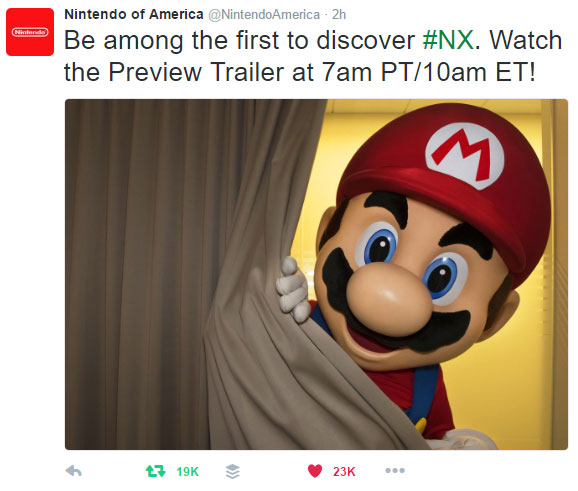Click the red Nintendo logo avatar
This screenshot has height=491, width=578.
point(30,32)
